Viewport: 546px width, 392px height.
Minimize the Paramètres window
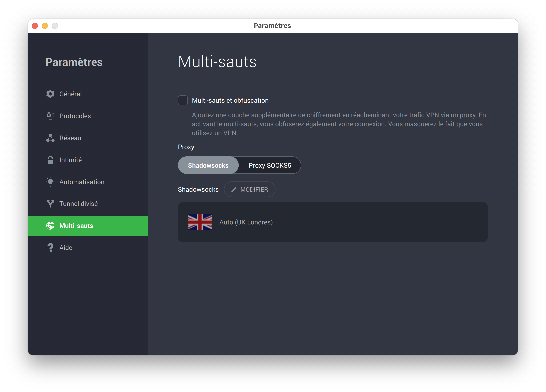45,26
